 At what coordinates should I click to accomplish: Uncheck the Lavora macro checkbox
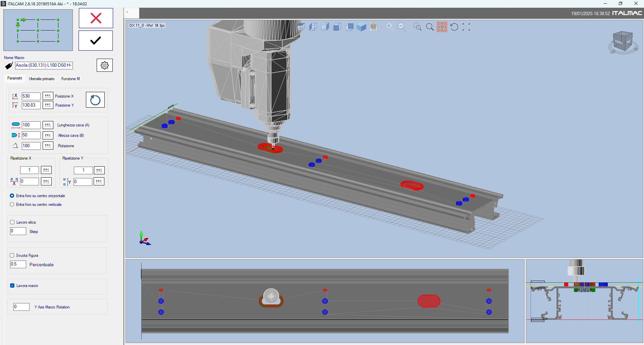click(x=12, y=286)
